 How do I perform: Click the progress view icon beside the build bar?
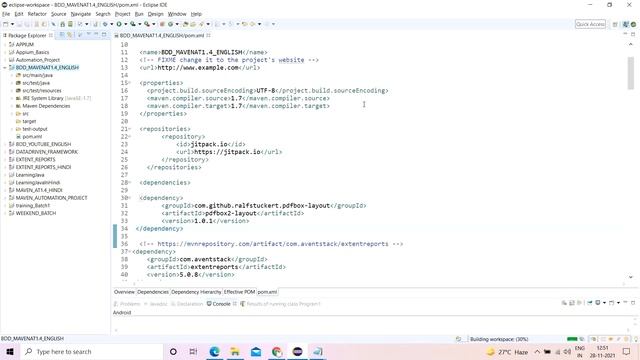[x=582, y=339]
